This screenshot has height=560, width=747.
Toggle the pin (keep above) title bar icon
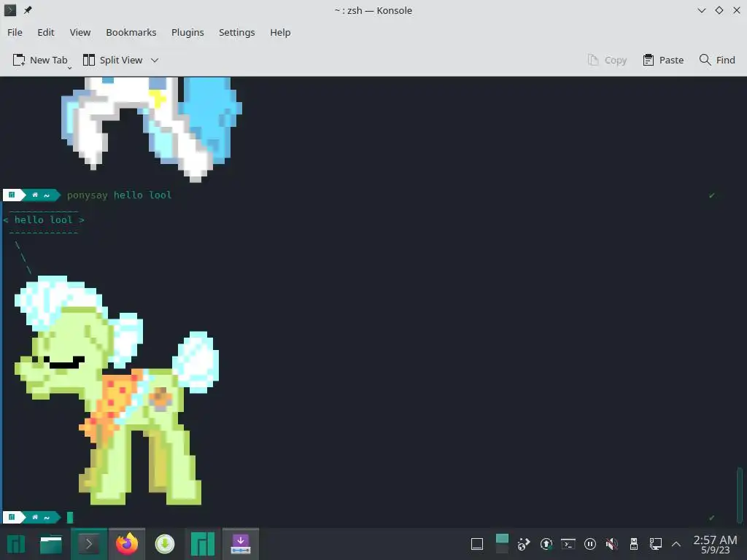pyautogui.click(x=28, y=10)
